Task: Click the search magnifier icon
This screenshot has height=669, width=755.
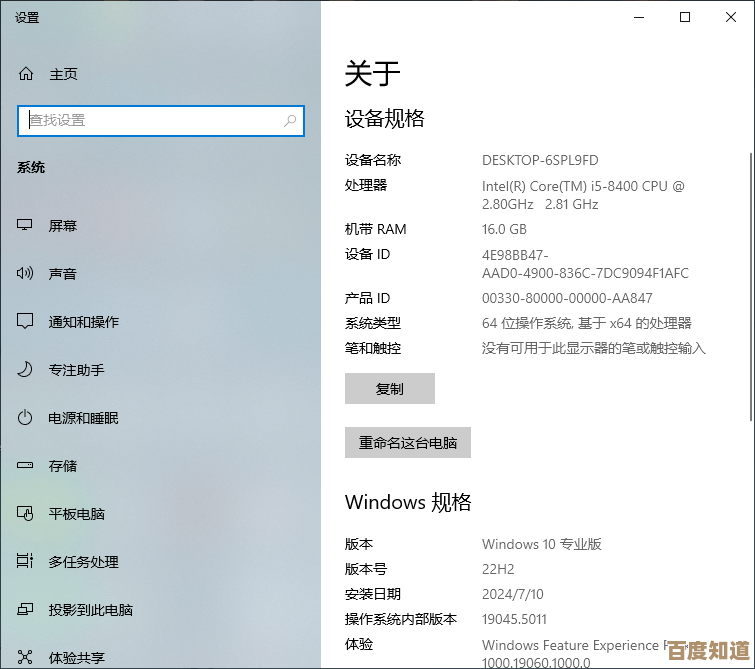Action: (290, 120)
